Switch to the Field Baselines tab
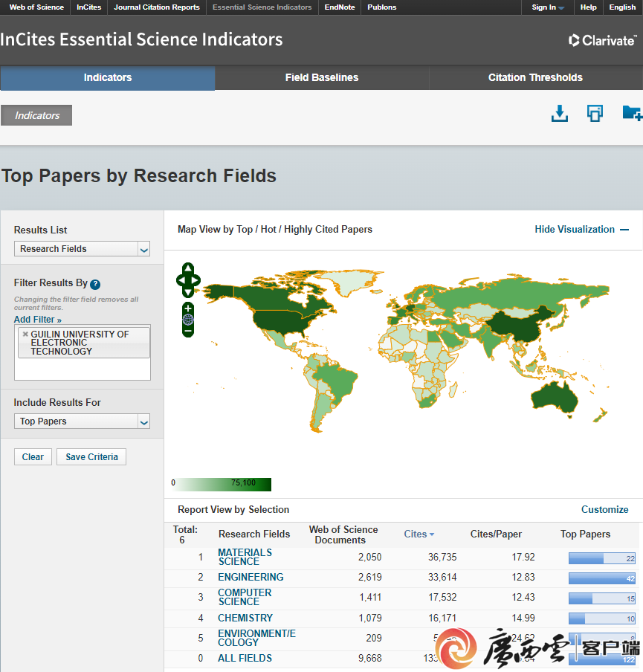This screenshot has width=643, height=672. pos(322,77)
